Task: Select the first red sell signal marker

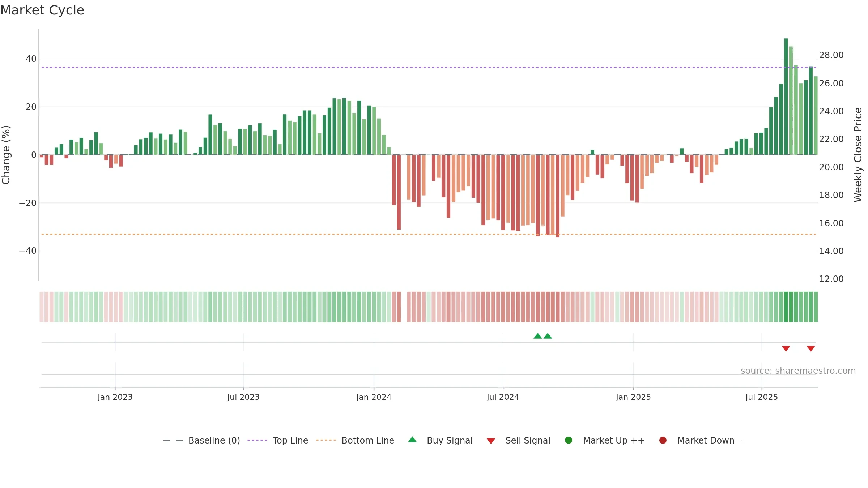Action: 786,348
